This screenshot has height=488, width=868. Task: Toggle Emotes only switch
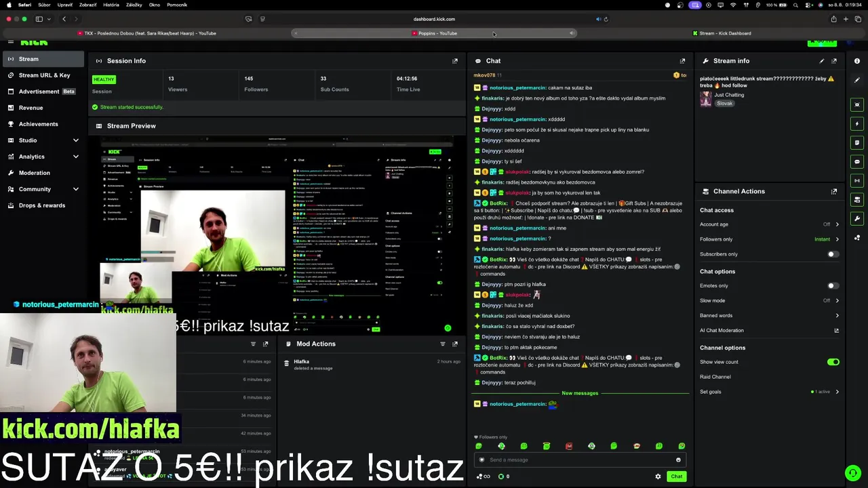click(833, 286)
